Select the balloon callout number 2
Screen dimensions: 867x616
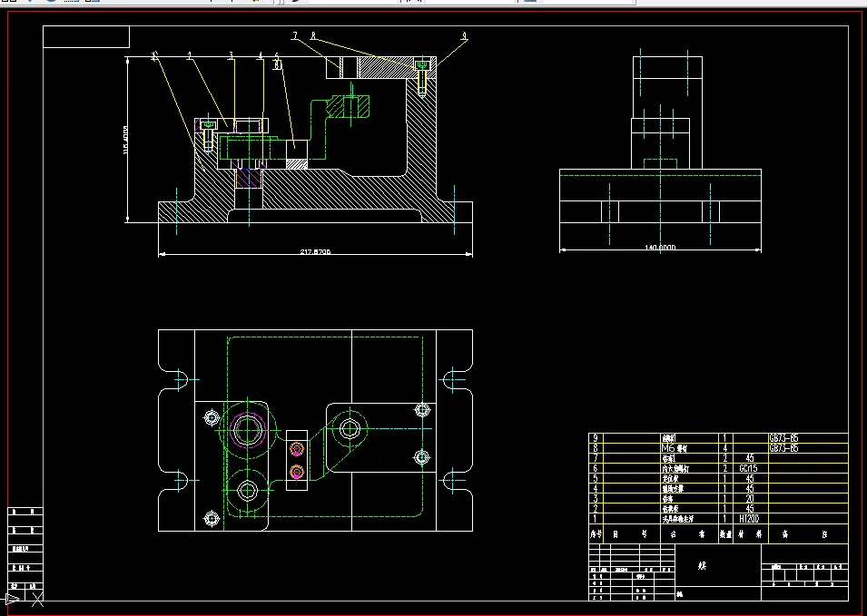tap(190, 56)
